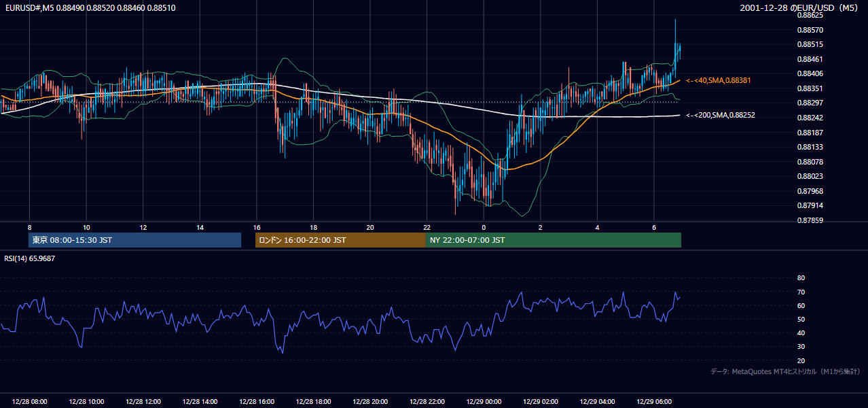Image resolution: width=868 pixels, height=408 pixels.
Task: Click price axis value 0.88625
Action: coord(810,15)
